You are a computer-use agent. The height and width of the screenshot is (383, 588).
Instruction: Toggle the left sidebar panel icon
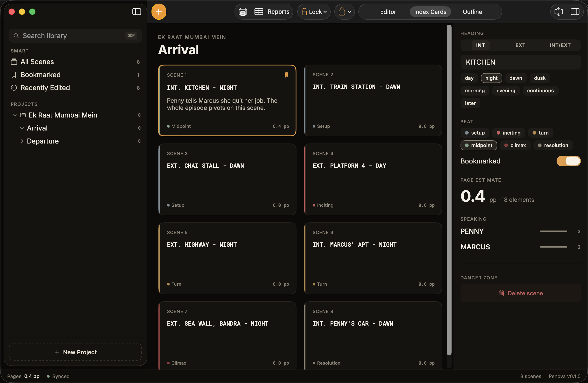(137, 12)
